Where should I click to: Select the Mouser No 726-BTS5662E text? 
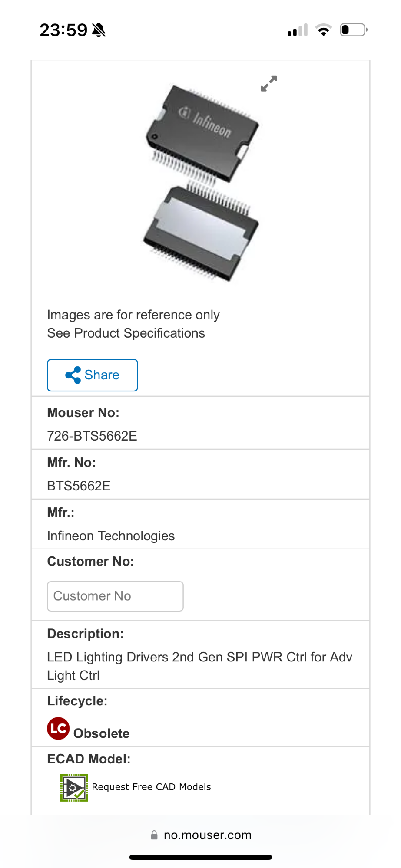(x=92, y=436)
